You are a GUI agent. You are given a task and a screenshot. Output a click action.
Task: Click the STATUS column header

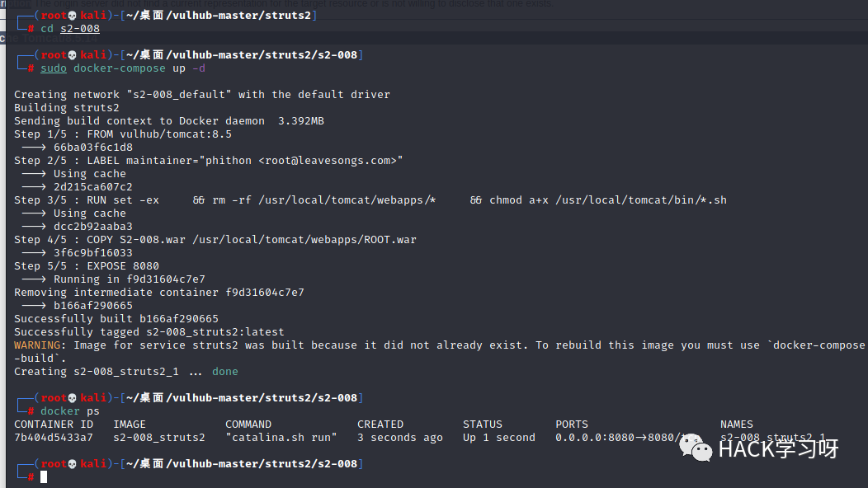(x=482, y=425)
